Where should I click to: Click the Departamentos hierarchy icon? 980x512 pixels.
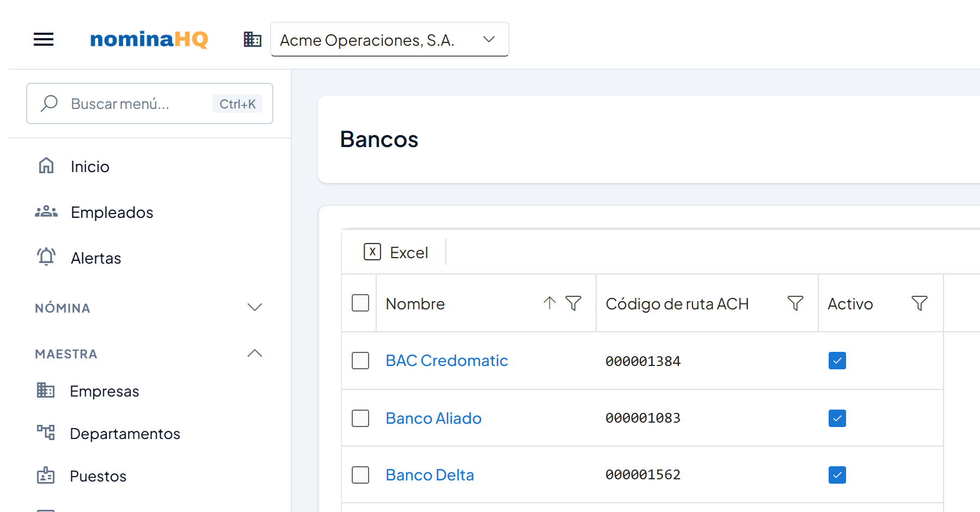[x=46, y=432]
